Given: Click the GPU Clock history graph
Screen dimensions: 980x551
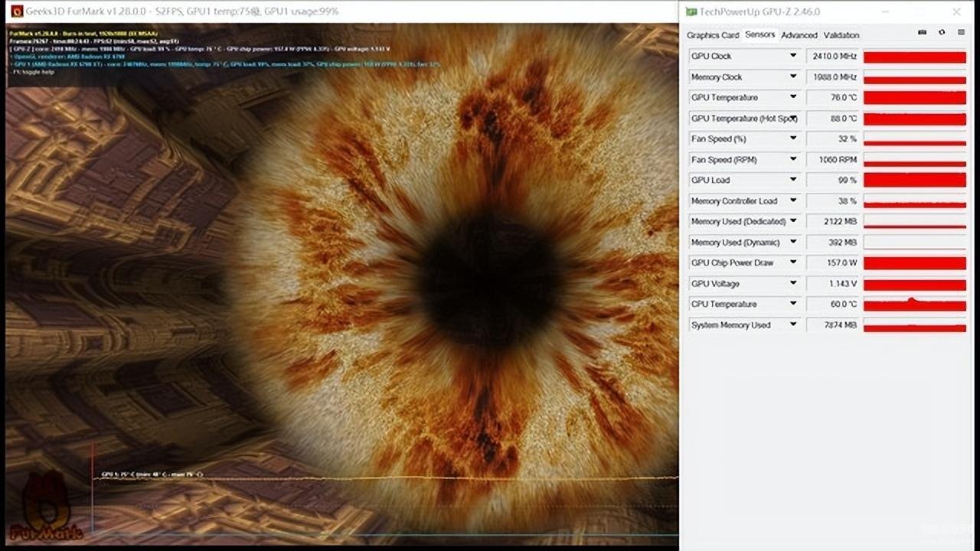Looking at the screenshot, I should pos(915,56).
